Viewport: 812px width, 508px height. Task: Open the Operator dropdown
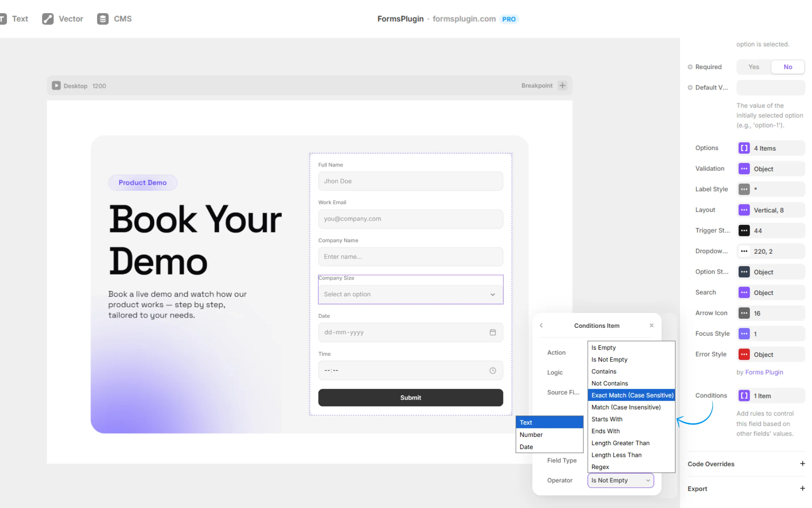[620, 480]
